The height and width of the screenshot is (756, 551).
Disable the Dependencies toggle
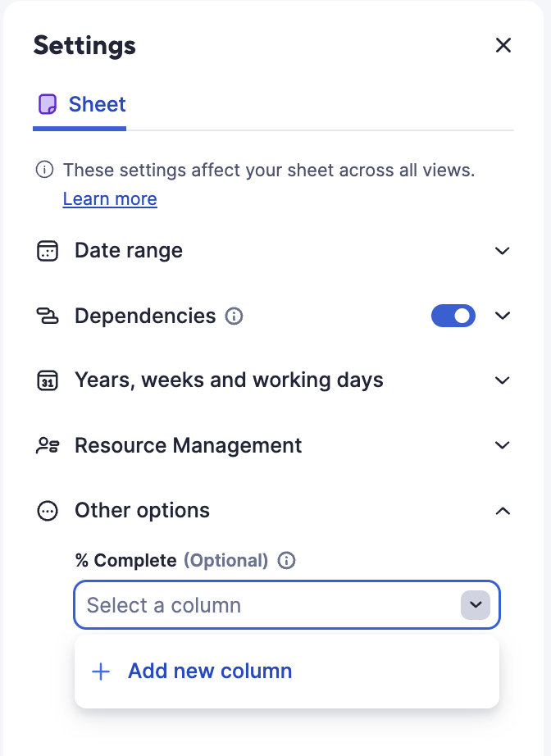coord(453,316)
